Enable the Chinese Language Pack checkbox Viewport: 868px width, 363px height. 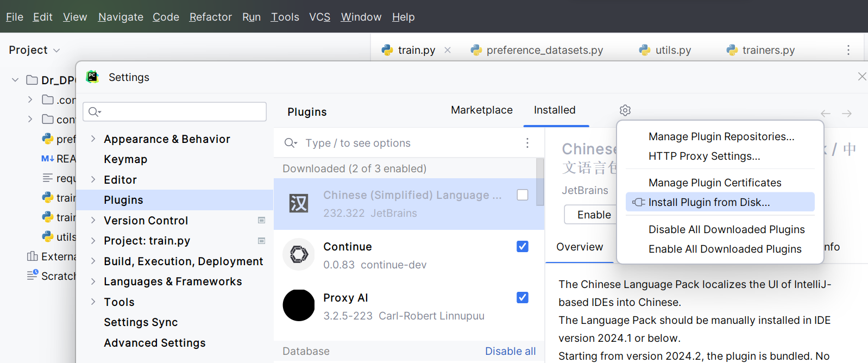coord(523,195)
